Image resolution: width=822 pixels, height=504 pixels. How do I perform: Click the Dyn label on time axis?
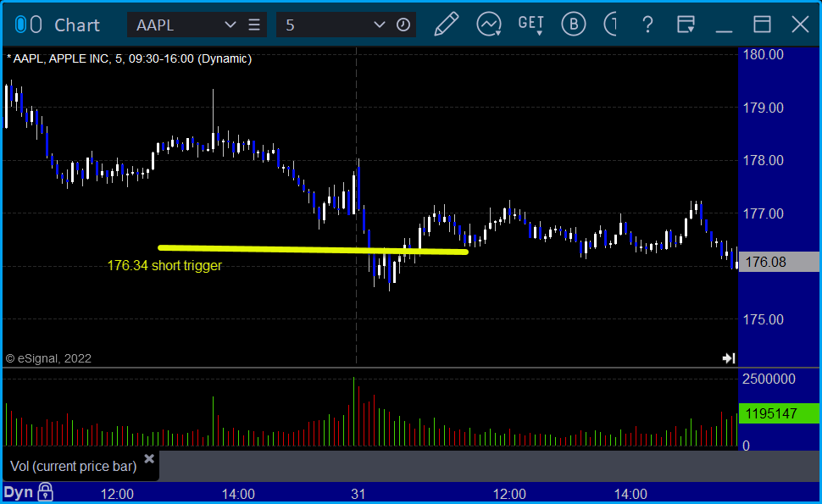(x=19, y=493)
